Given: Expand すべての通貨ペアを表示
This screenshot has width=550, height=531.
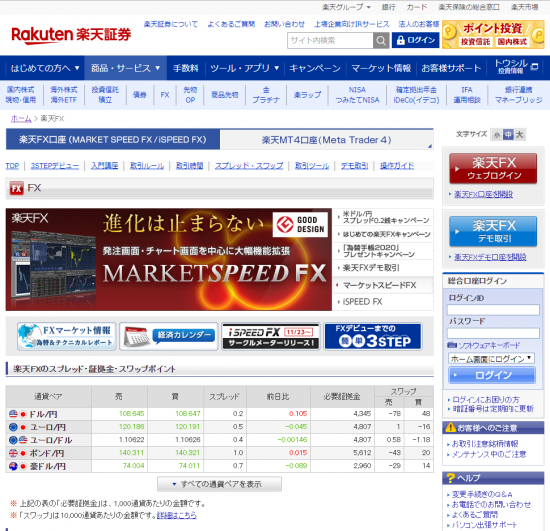Looking at the screenshot, I should [x=219, y=484].
